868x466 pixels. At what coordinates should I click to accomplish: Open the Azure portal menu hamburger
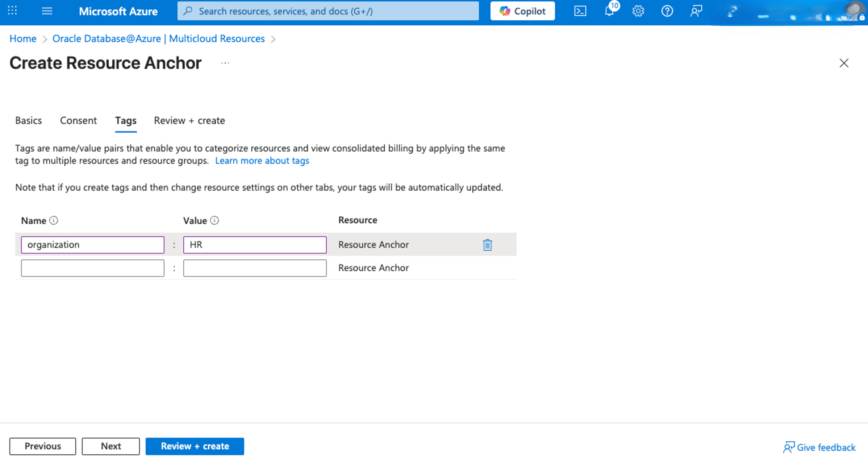(47, 11)
